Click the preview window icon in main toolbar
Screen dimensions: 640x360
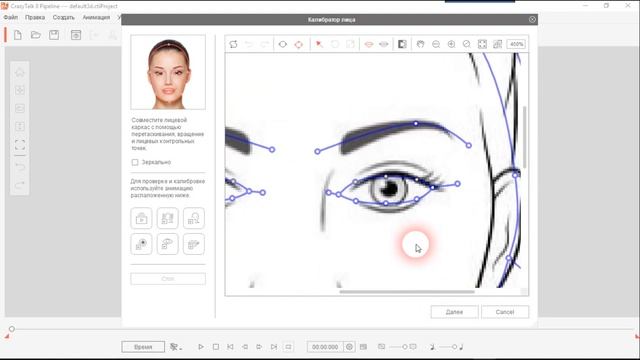point(76,35)
